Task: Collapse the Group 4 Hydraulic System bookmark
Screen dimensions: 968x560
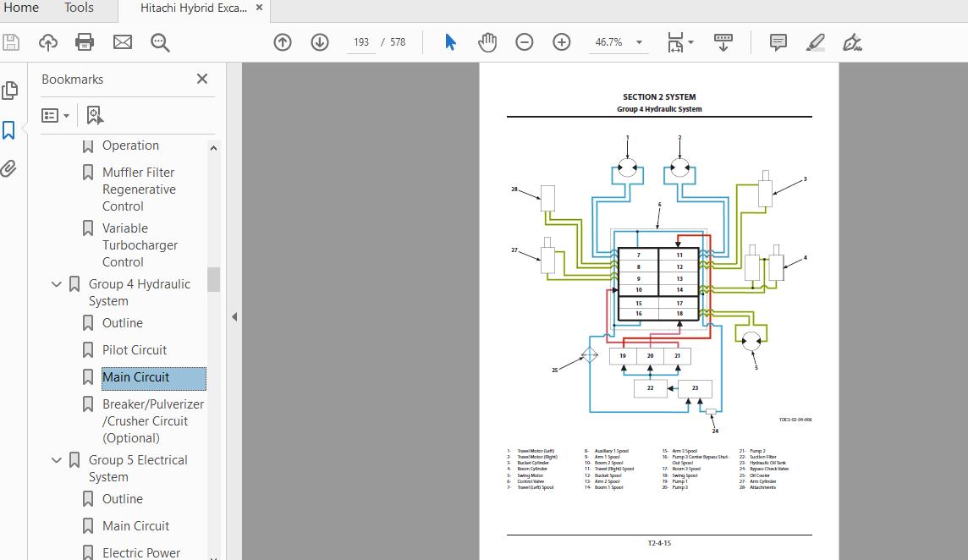Action: pyautogui.click(x=57, y=284)
